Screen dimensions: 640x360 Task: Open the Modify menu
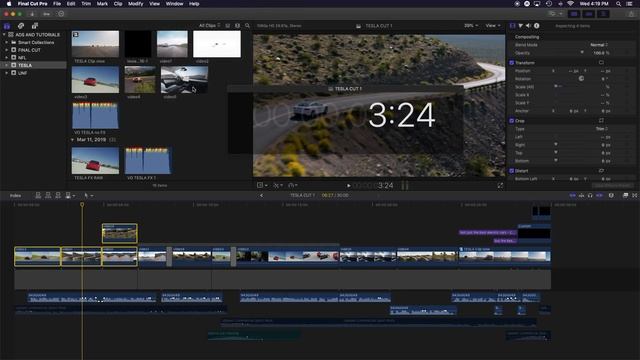click(136, 4)
